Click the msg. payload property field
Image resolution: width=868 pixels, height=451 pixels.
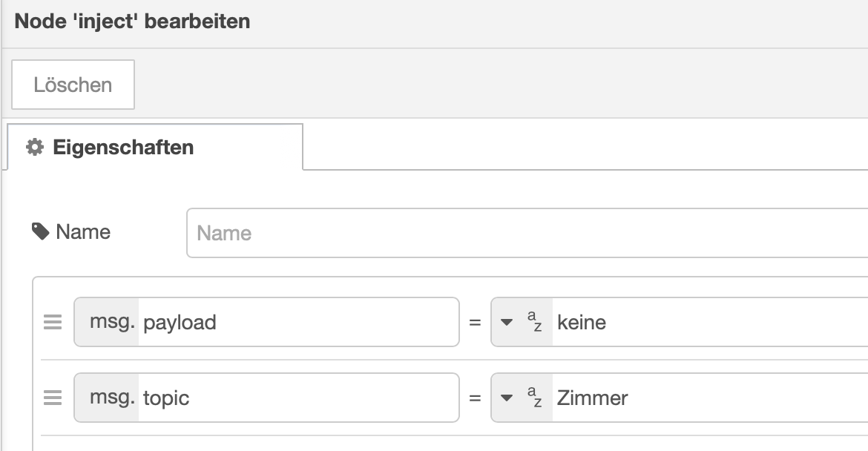297,323
